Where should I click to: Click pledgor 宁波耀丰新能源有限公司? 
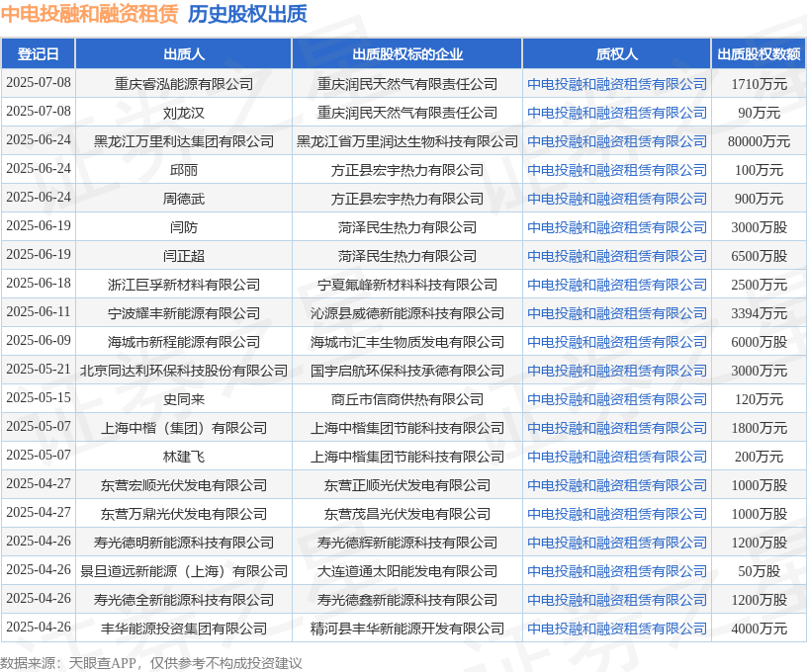pyautogui.click(x=184, y=313)
